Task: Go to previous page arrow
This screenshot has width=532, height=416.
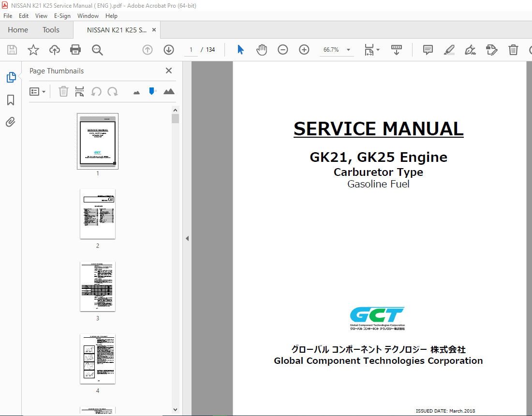Action: 147,50
